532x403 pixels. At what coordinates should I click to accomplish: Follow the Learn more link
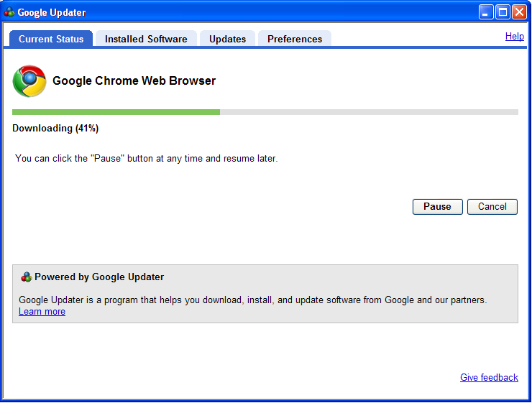click(x=42, y=312)
